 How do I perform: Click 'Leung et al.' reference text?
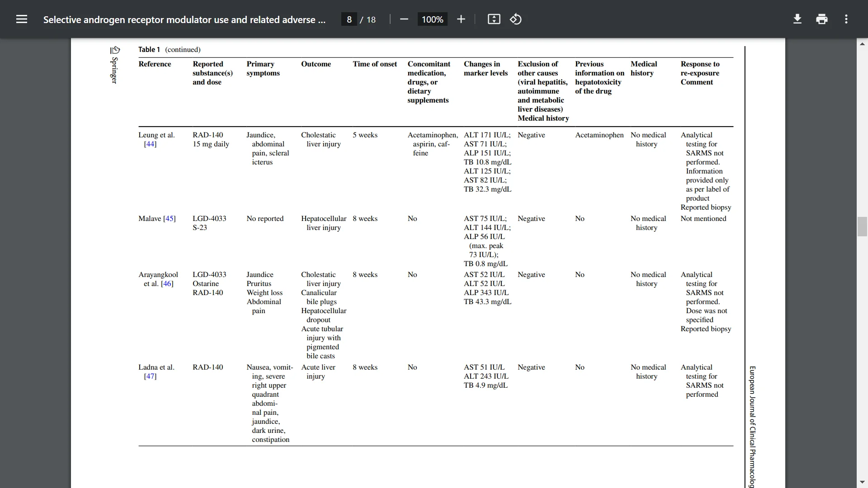[156, 135]
